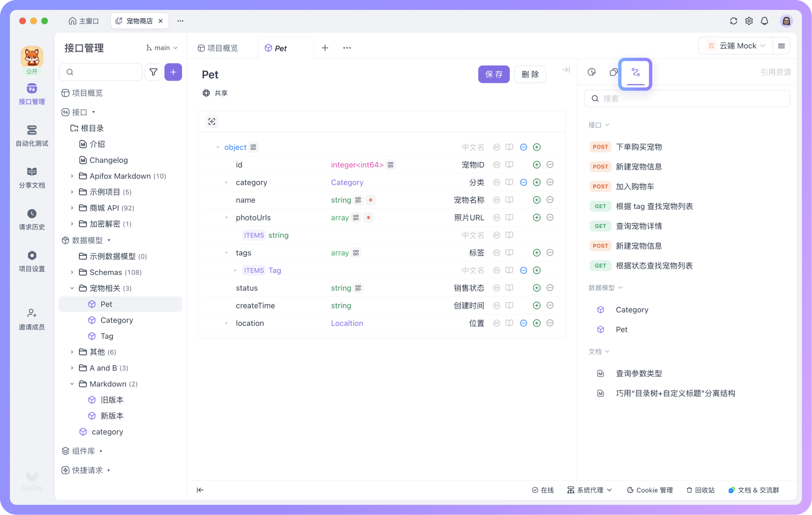Collapse the right panel arrow icon
This screenshot has height=515, width=812.
click(x=566, y=70)
